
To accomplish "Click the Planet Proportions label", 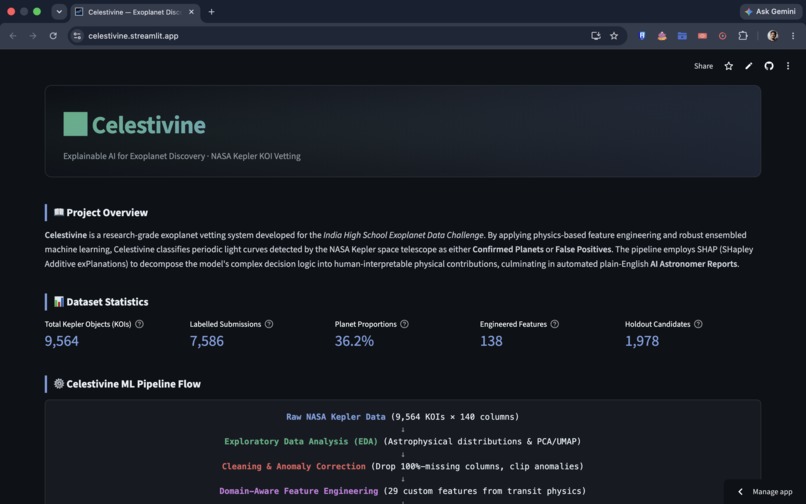I will tap(365, 324).
